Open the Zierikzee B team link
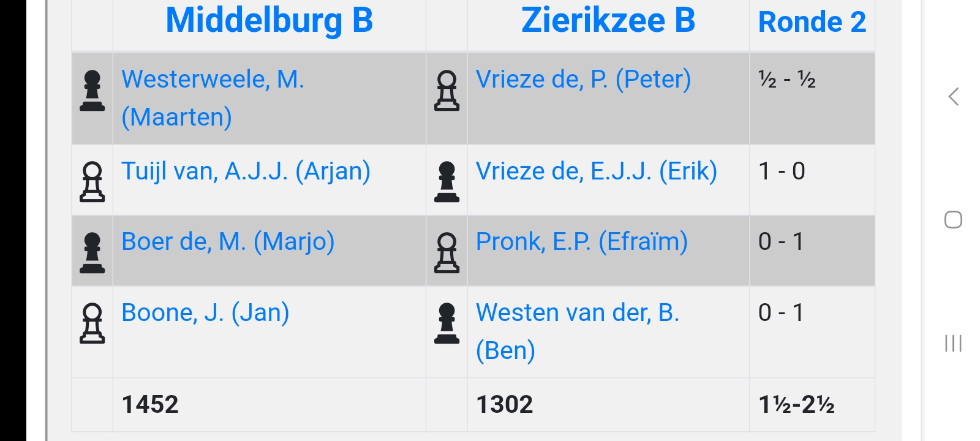 click(x=608, y=21)
